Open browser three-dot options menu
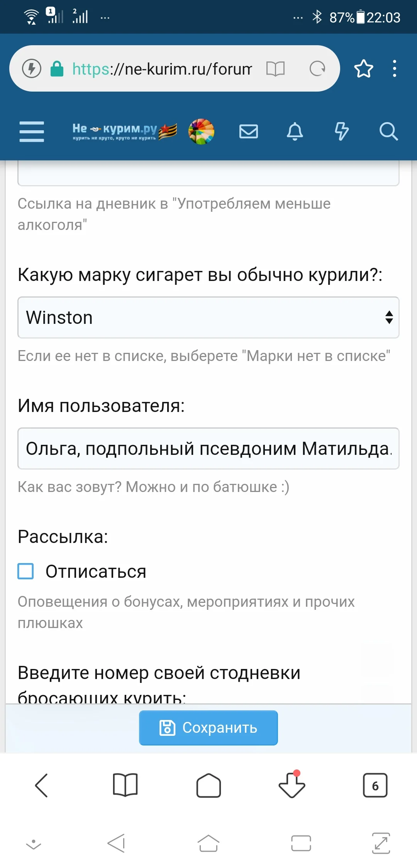Image resolution: width=417 pixels, height=868 pixels. [394, 69]
